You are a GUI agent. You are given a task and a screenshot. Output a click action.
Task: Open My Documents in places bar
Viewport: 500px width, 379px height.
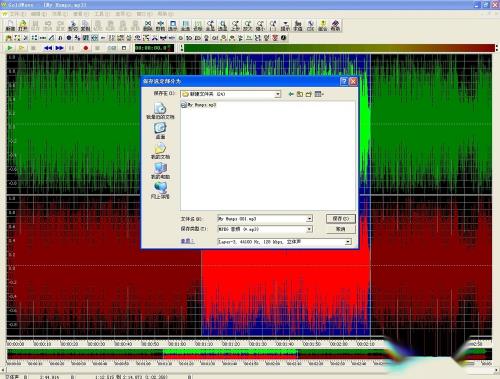pyautogui.click(x=160, y=151)
